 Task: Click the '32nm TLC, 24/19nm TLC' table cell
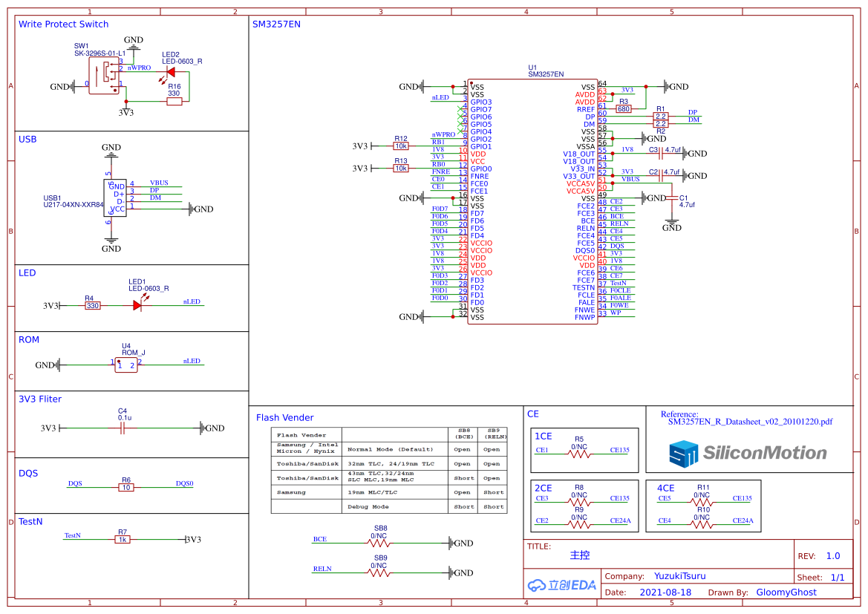point(395,464)
